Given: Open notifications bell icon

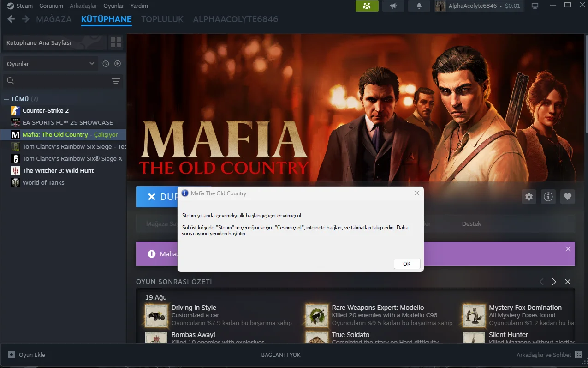Looking at the screenshot, I should coord(419,6).
